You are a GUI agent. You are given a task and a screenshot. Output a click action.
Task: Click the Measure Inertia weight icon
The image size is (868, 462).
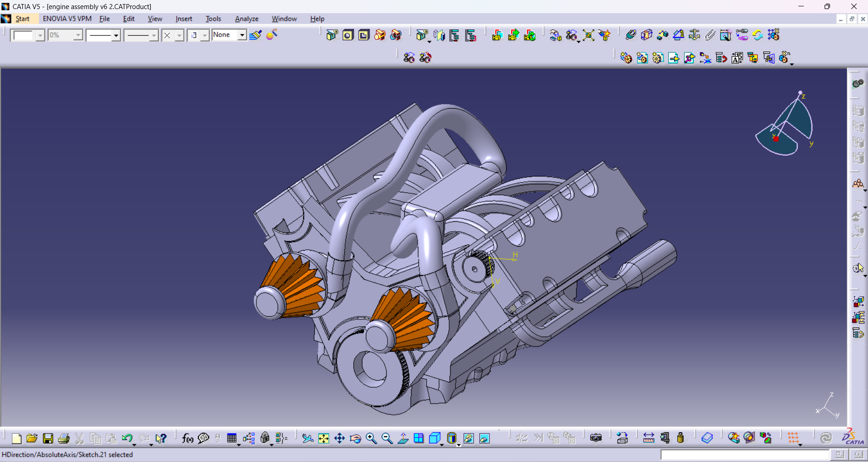coord(680,438)
